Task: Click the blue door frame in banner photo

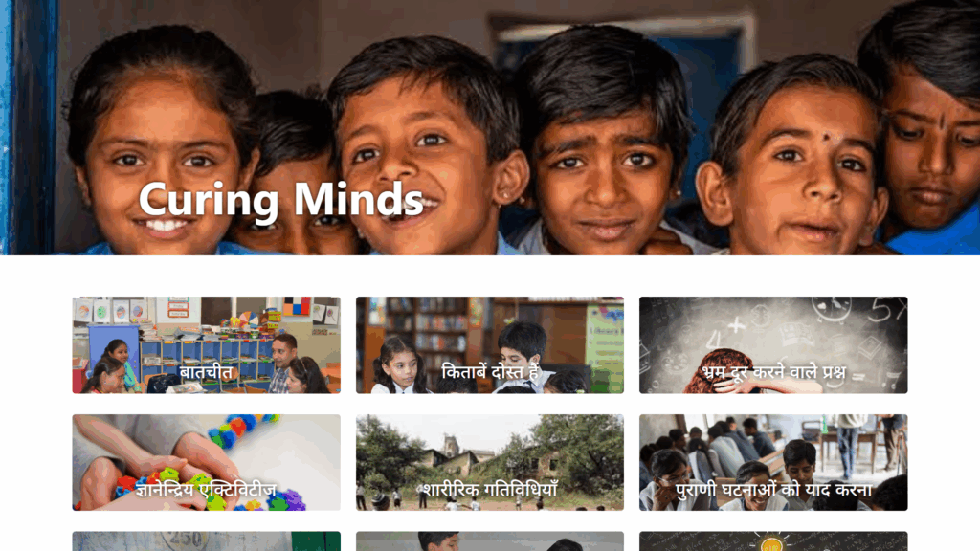Action: point(28,127)
